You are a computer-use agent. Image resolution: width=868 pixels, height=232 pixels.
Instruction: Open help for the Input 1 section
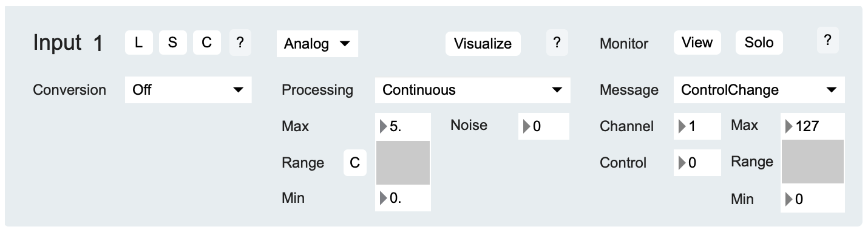[240, 43]
